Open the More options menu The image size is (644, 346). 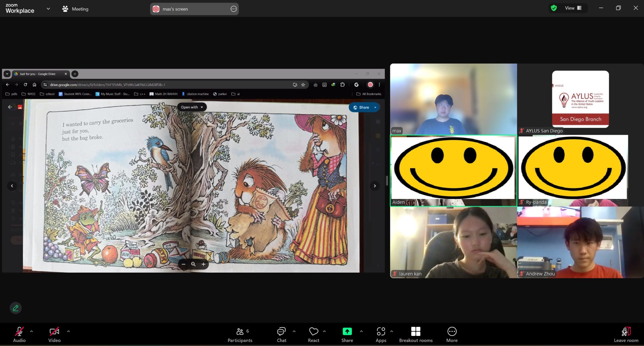[452, 334]
